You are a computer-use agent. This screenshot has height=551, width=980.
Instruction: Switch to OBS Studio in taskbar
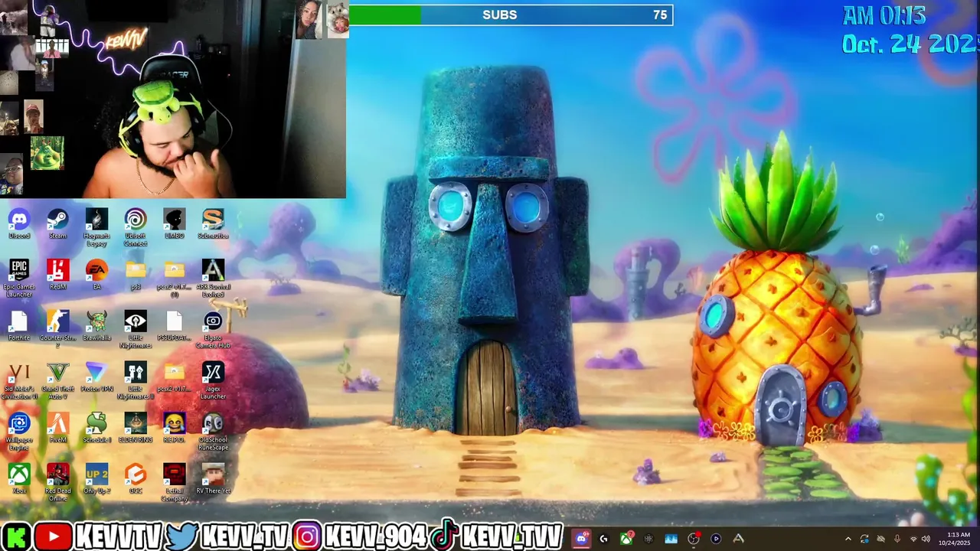pyautogui.click(x=694, y=539)
